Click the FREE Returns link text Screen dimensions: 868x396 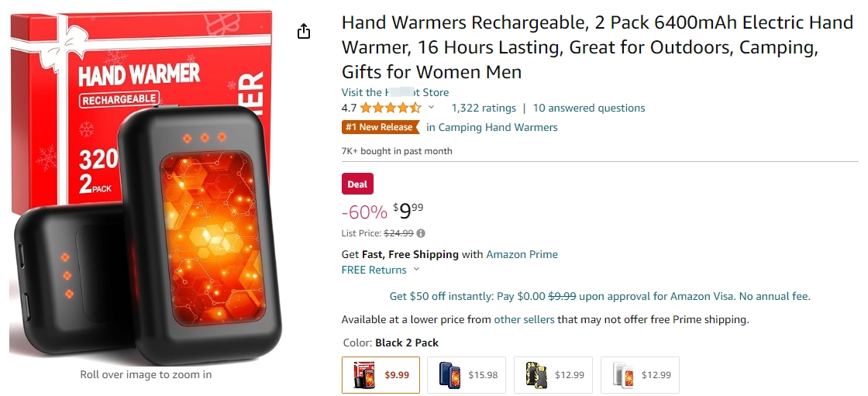click(374, 270)
